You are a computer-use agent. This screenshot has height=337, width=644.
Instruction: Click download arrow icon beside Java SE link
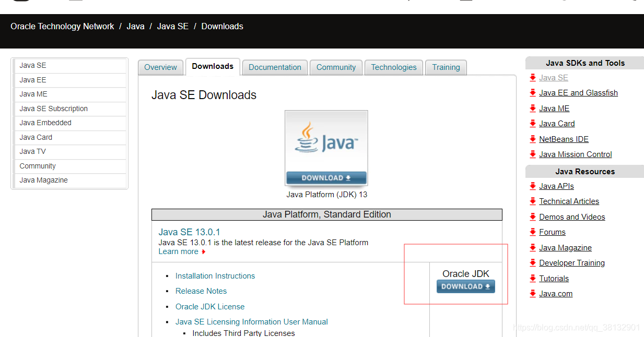point(533,78)
